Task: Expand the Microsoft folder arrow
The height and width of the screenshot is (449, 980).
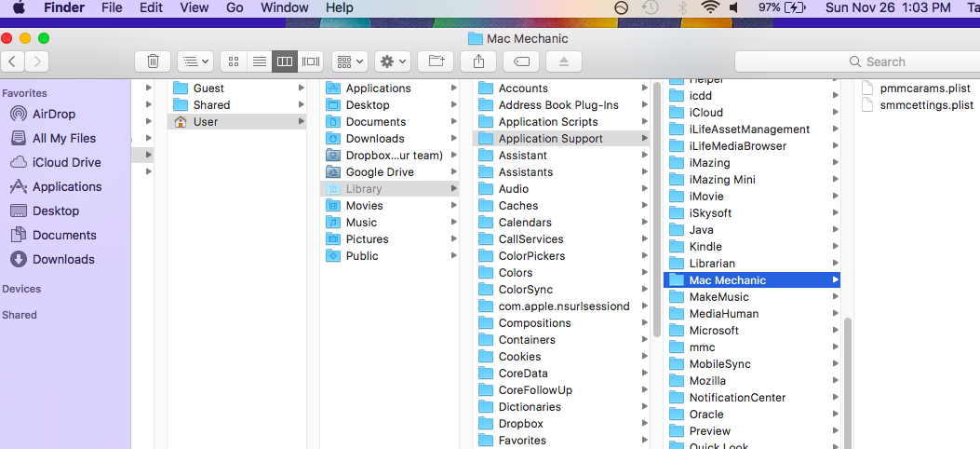Action: 836,330
